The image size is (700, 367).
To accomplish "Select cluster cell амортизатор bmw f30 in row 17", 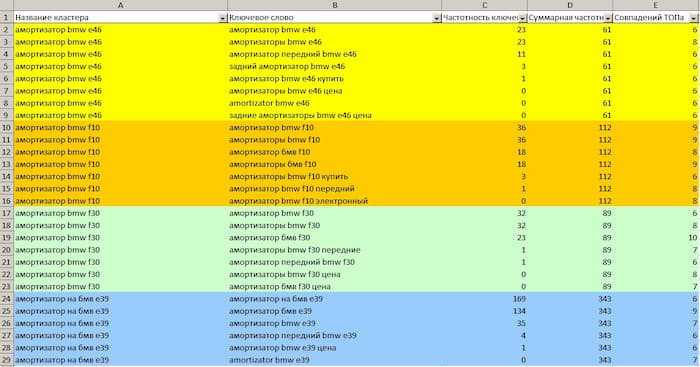I will pyautogui.click(x=121, y=213).
